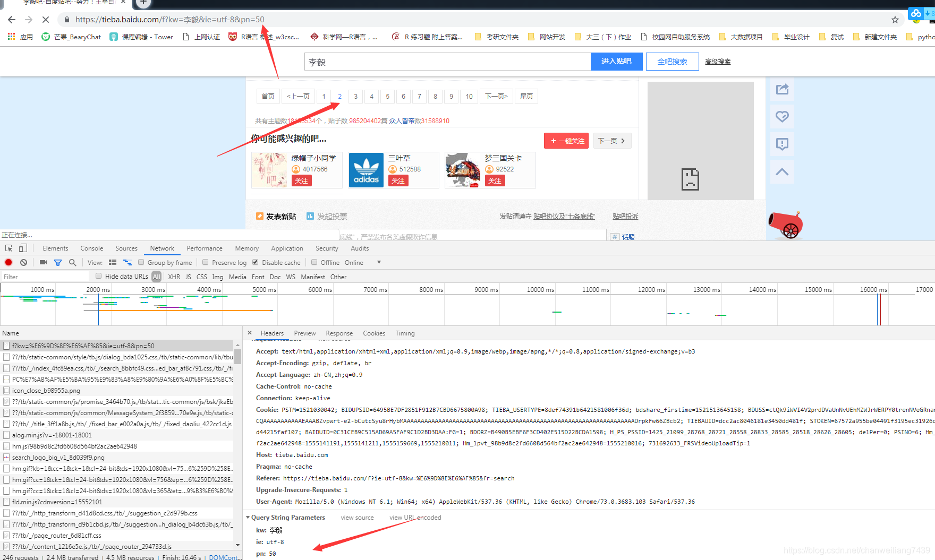Stop page loading with X icon

point(46,20)
